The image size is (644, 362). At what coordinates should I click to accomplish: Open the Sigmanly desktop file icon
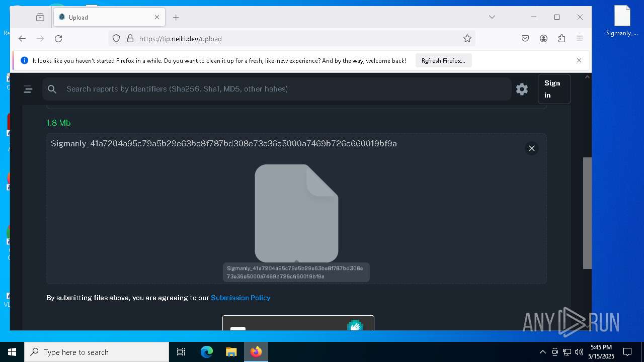pyautogui.click(x=622, y=21)
